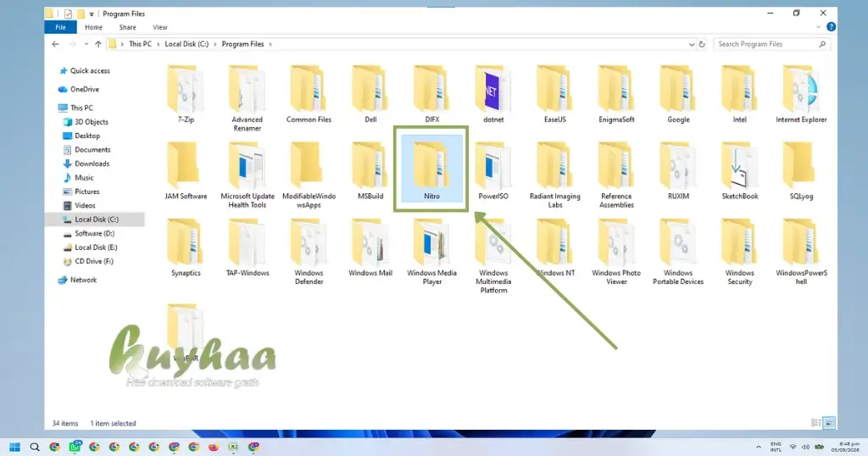The height and width of the screenshot is (456, 868).
Task: Open Quick access in the sidebar
Action: 84,71
